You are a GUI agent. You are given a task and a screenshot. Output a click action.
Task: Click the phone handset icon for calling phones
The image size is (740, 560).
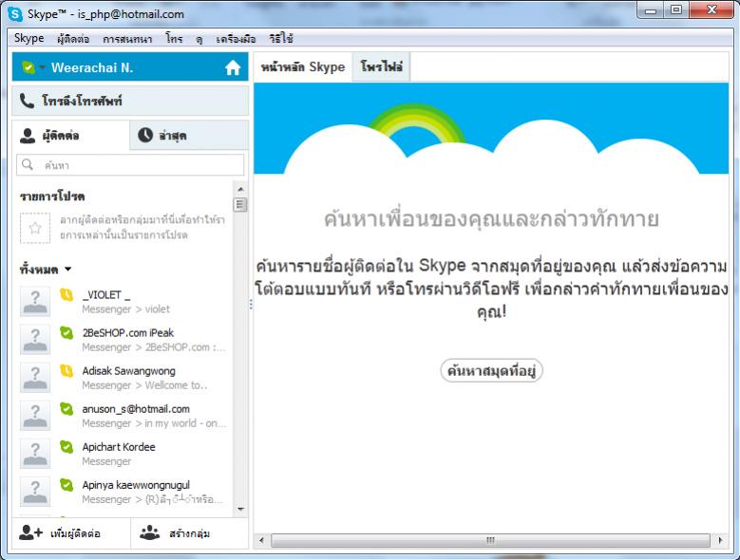click(x=27, y=101)
